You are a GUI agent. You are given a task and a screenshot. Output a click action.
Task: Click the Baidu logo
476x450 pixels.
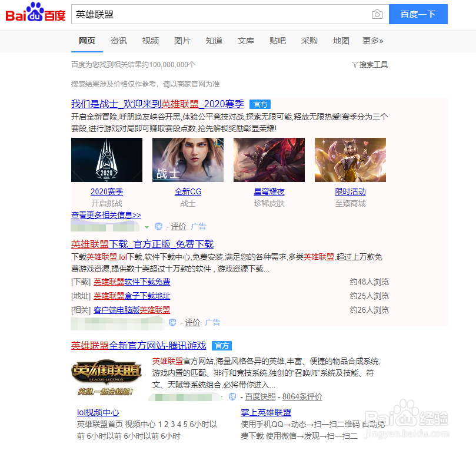point(35,13)
